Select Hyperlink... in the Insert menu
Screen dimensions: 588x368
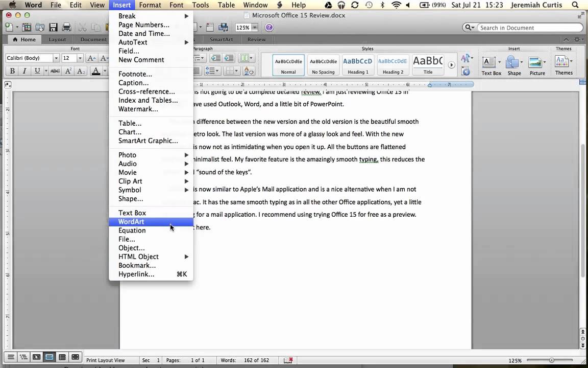(x=136, y=274)
